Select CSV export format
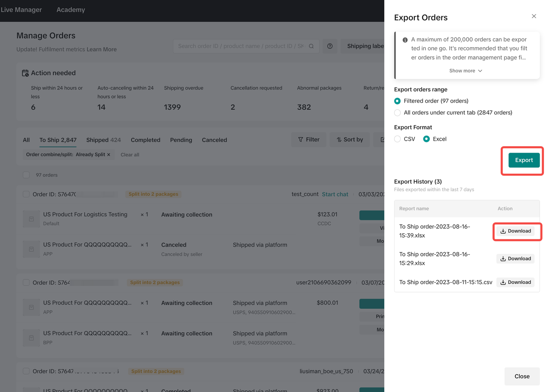549x392 pixels. (397, 139)
